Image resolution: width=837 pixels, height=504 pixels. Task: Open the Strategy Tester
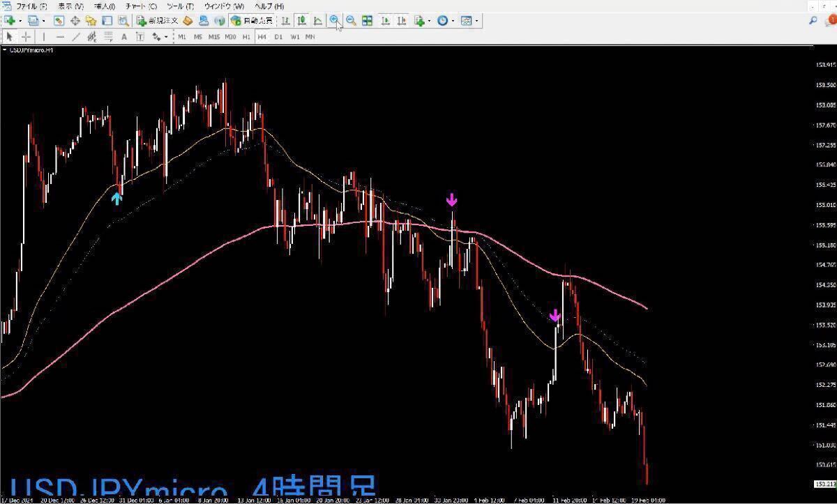click(123, 20)
